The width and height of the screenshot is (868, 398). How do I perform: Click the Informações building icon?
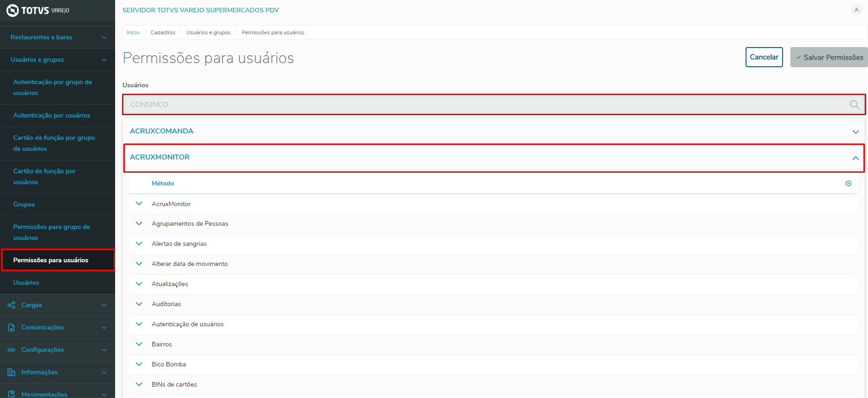pos(11,372)
